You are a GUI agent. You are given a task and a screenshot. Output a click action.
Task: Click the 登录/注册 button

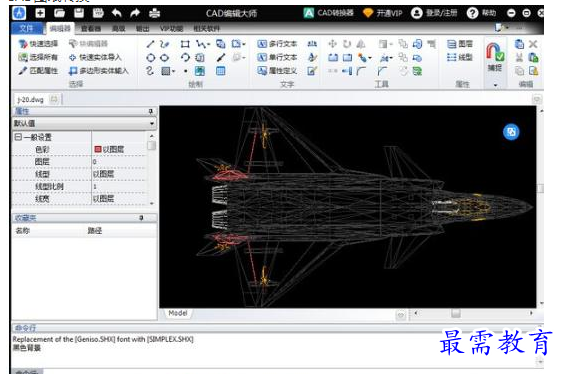(434, 13)
